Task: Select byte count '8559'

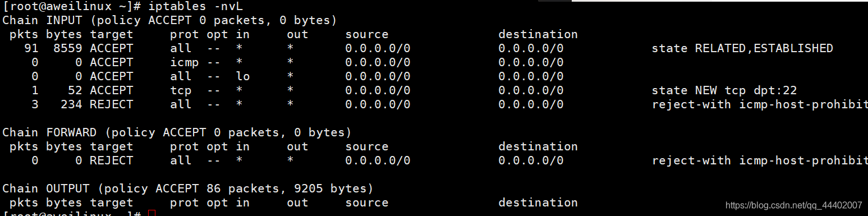Action: click(x=68, y=48)
